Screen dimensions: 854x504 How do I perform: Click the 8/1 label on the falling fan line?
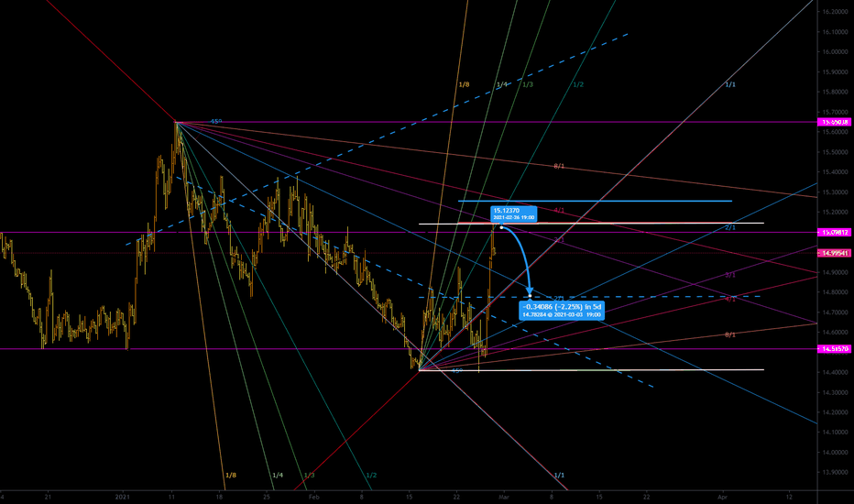pos(559,166)
